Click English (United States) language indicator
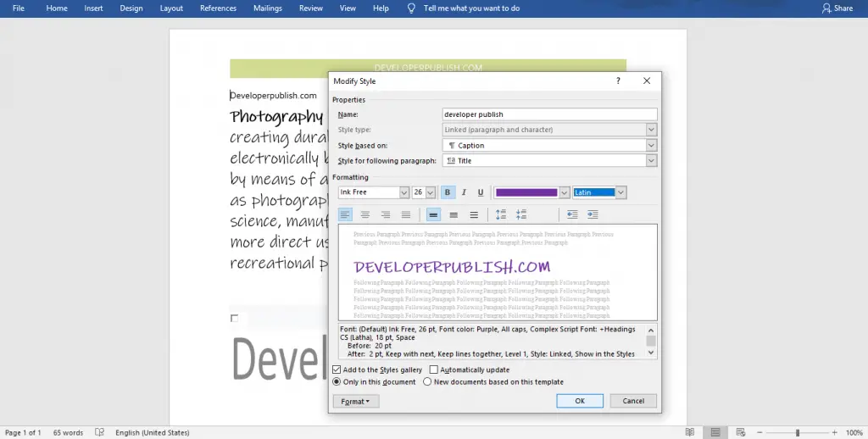Image resolution: width=868 pixels, height=439 pixels. point(153,432)
